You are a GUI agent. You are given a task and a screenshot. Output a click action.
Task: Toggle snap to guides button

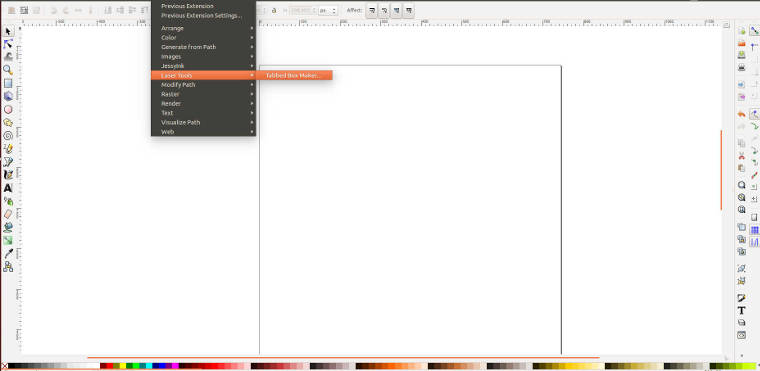(x=754, y=242)
